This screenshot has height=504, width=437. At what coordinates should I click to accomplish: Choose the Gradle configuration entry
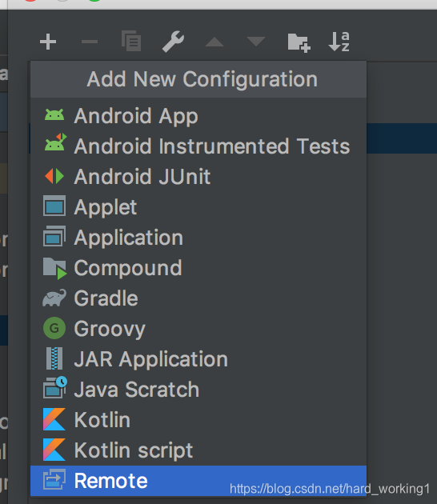click(x=198, y=298)
